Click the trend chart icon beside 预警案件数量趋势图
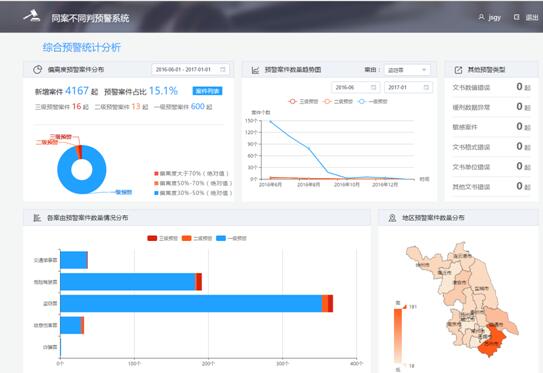The image size is (543, 373). [x=256, y=70]
